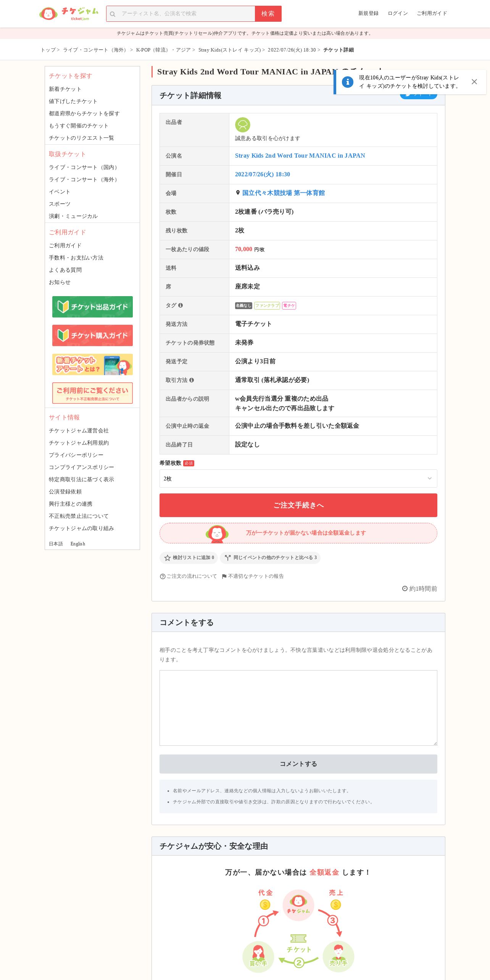Open the Stray Kids 2nd Word Tour event link

(300, 156)
